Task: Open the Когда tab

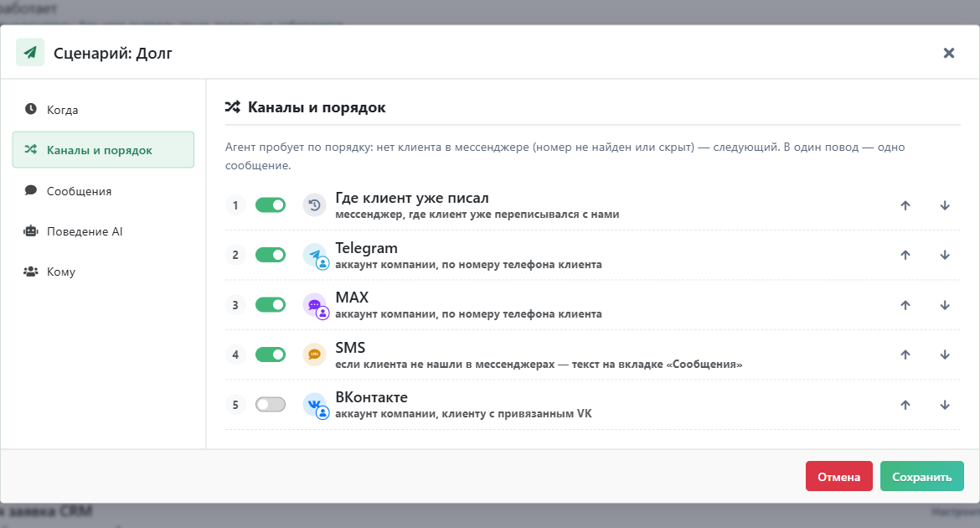Action: click(x=103, y=110)
